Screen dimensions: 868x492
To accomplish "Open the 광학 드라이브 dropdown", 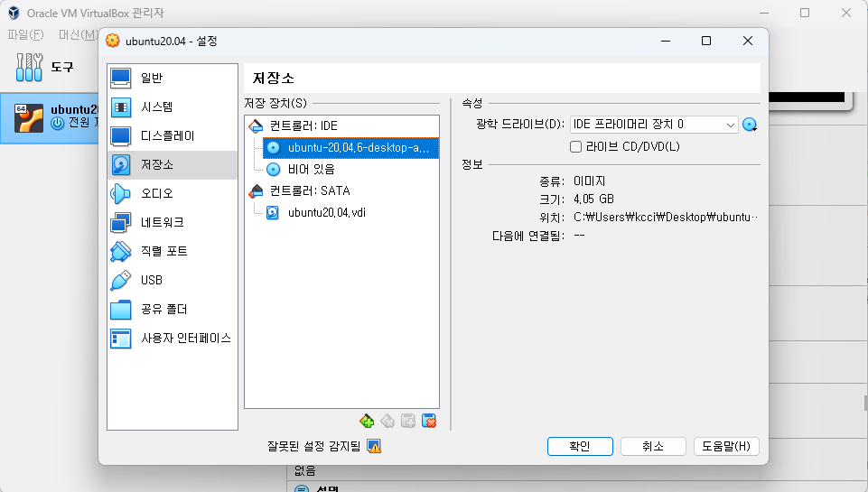I will pyautogui.click(x=654, y=125).
